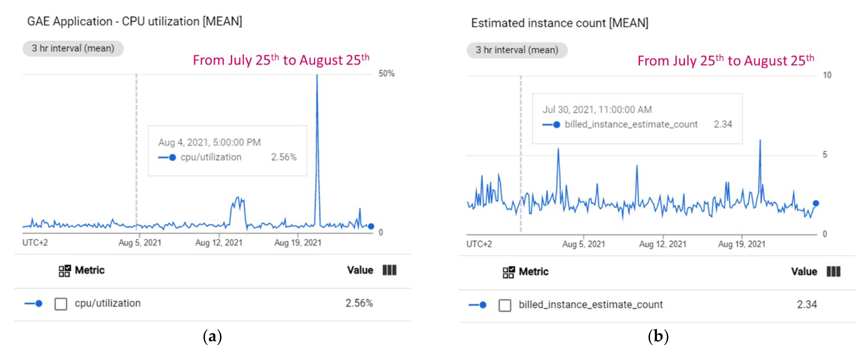The width and height of the screenshot is (868, 350).
Task: Click the Aug 12, 2021 axis label on instance chart
Action: (663, 244)
